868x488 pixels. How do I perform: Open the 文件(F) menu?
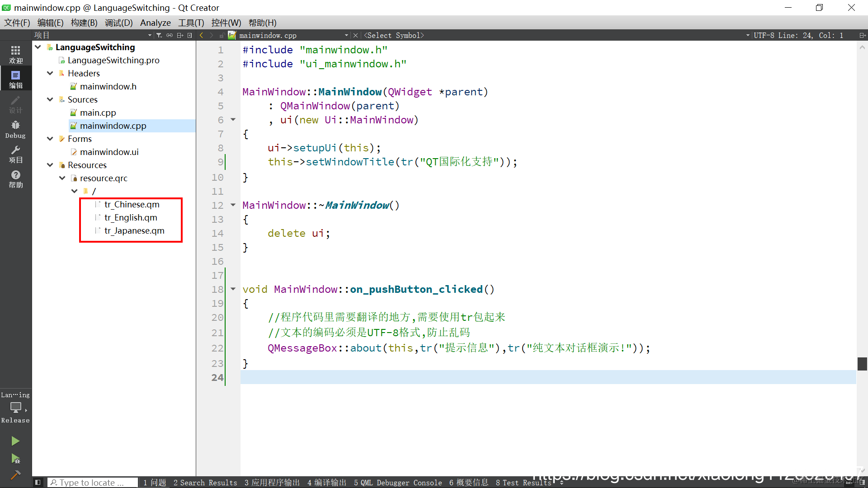point(17,23)
